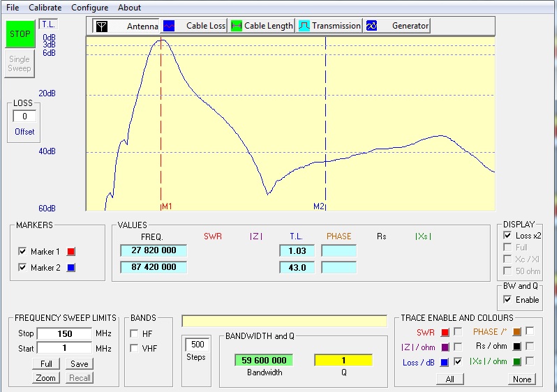Screen dimensions: 559x392
Task: Click the All traces button
Action: [449, 379]
